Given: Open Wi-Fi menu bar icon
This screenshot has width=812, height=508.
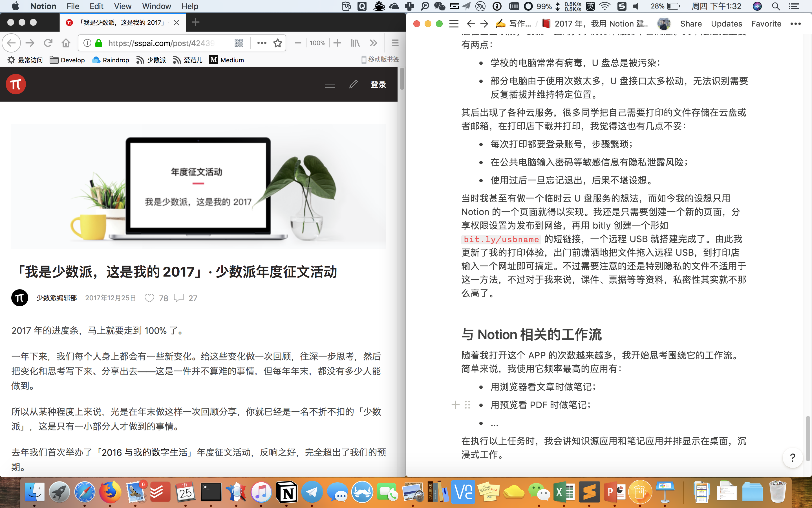Looking at the screenshot, I should (x=605, y=6).
